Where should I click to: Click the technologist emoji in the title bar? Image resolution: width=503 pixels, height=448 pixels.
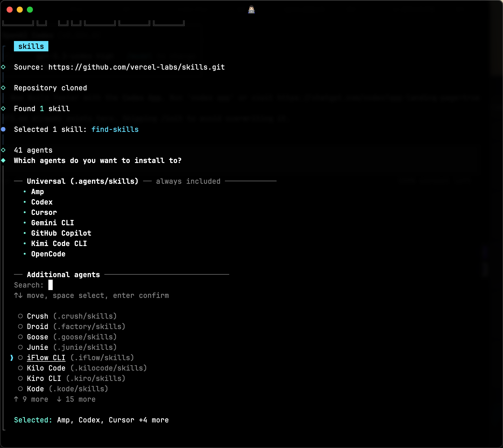(251, 10)
